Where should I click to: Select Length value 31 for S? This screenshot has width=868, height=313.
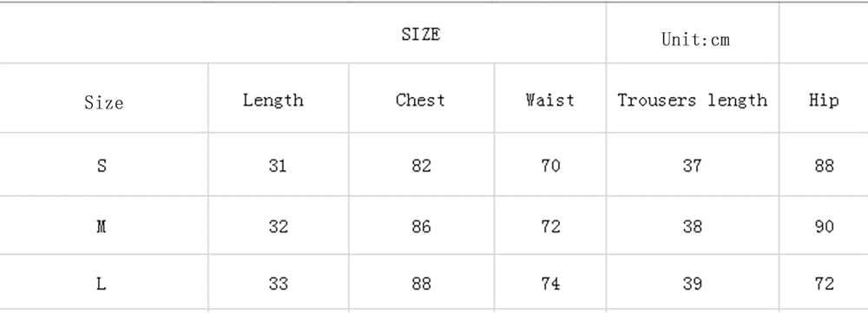(x=278, y=166)
